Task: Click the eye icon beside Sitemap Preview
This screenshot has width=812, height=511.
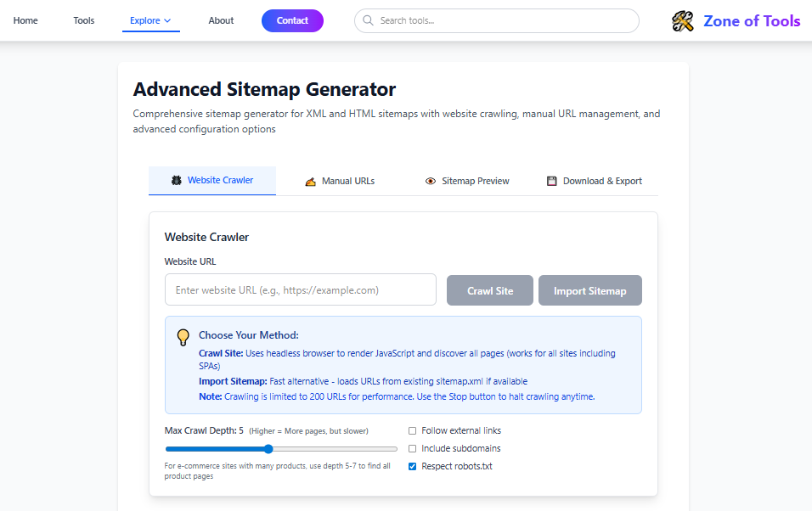Action: tap(431, 182)
